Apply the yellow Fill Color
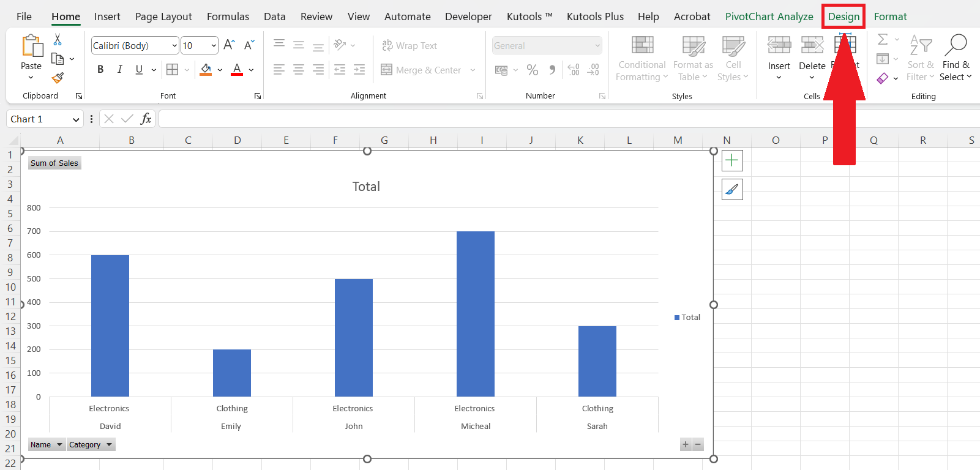Viewport: 980px width, 470px height. coord(206,70)
